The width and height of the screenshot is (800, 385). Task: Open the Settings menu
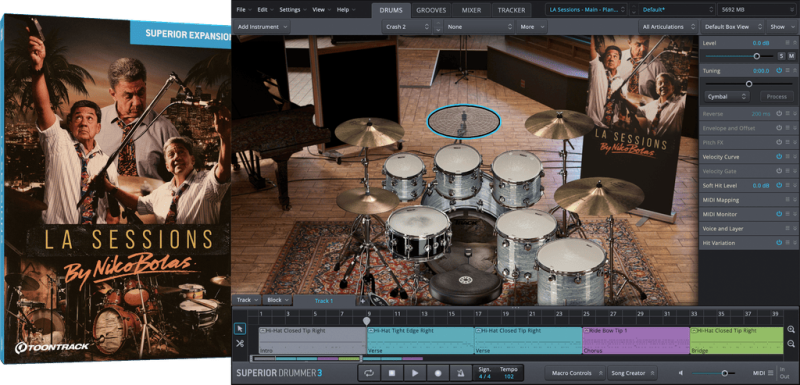point(292,10)
